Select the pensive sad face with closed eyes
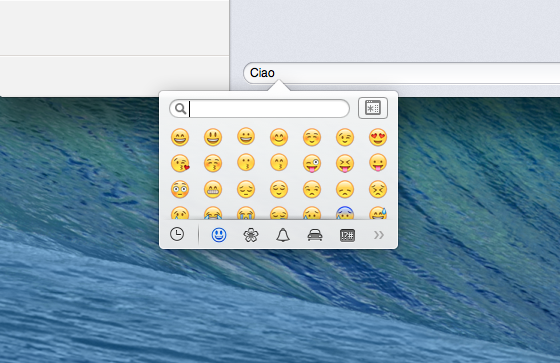 click(x=246, y=189)
